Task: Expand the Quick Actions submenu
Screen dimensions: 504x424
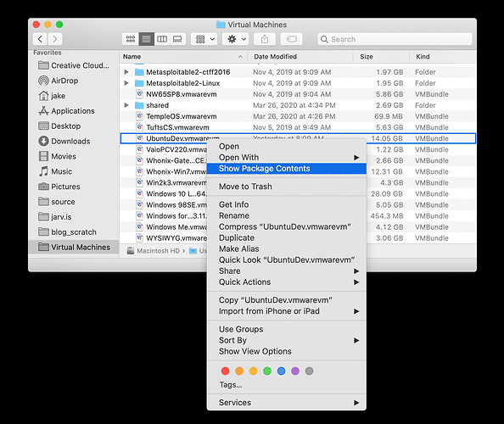Action: point(287,282)
